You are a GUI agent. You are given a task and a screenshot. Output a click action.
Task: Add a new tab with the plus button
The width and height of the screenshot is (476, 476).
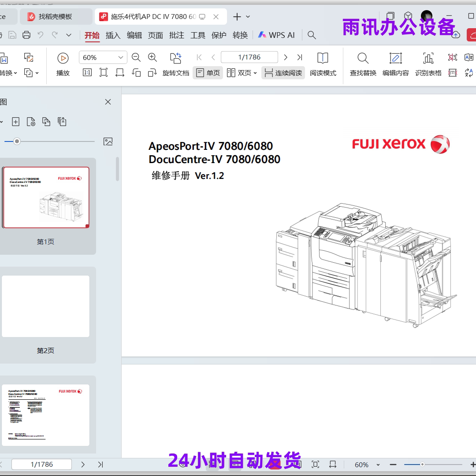(x=237, y=17)
